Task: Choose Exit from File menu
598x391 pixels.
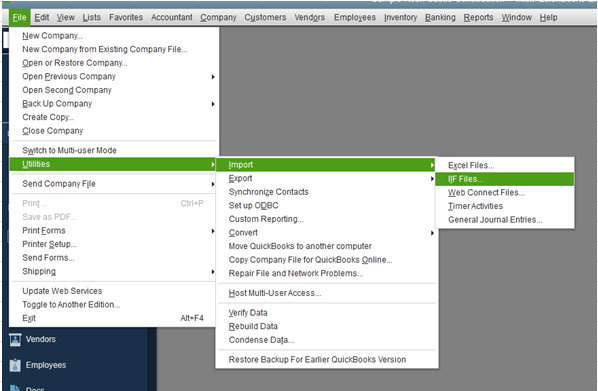Action: click(x=114, y=318)
